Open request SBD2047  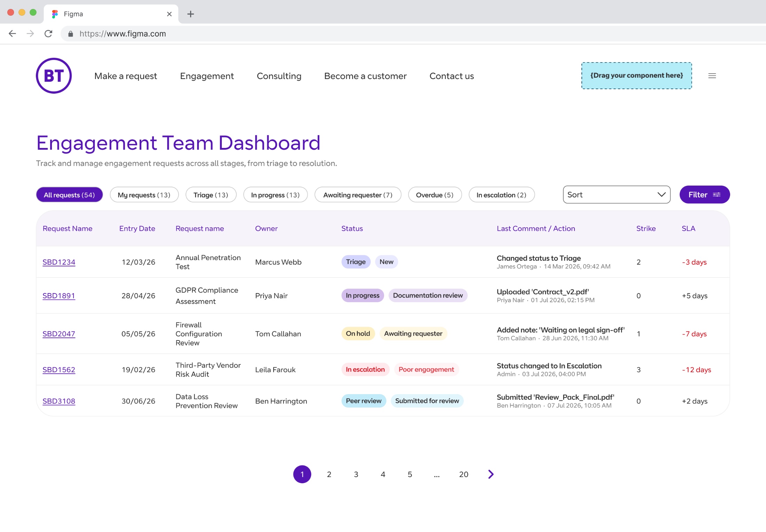(x=59, y=334)
